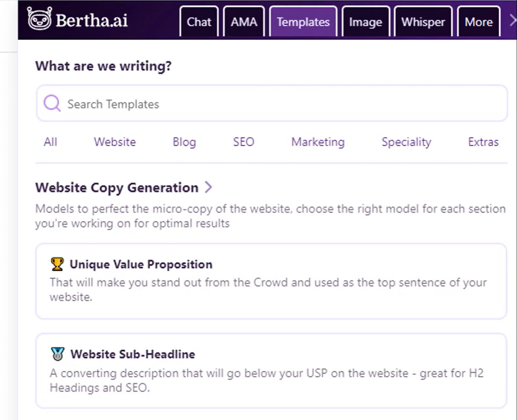This screenshot has height=420, width=517.
Task: Click 'Models to perfect the micro-copy' description text
Action: [x=270, y=216]
